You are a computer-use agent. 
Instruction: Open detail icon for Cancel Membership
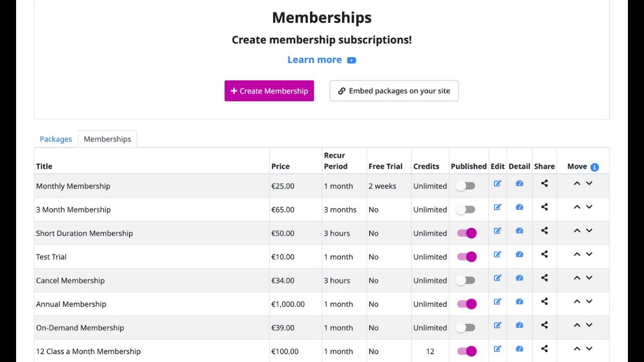click(x=520, y=278)
